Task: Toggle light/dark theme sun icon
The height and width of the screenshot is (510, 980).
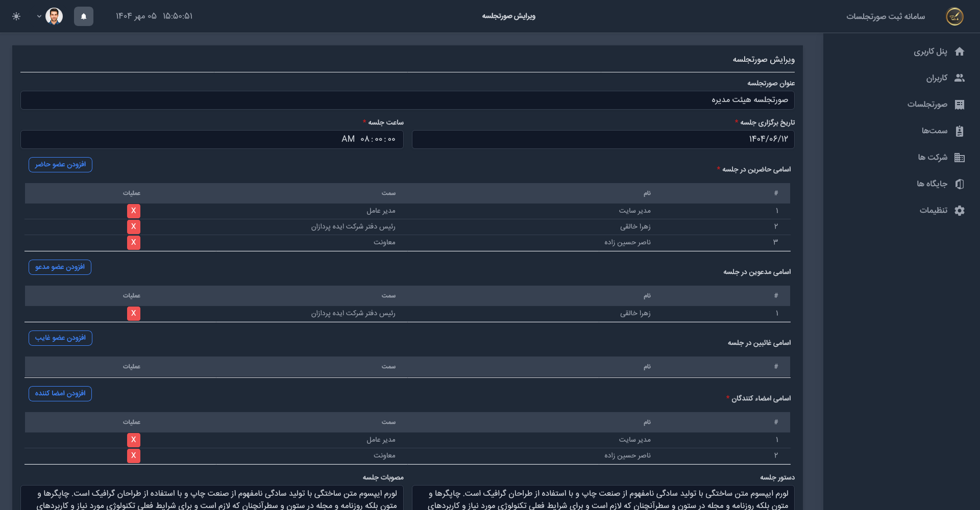Action: tap(16, 16)
